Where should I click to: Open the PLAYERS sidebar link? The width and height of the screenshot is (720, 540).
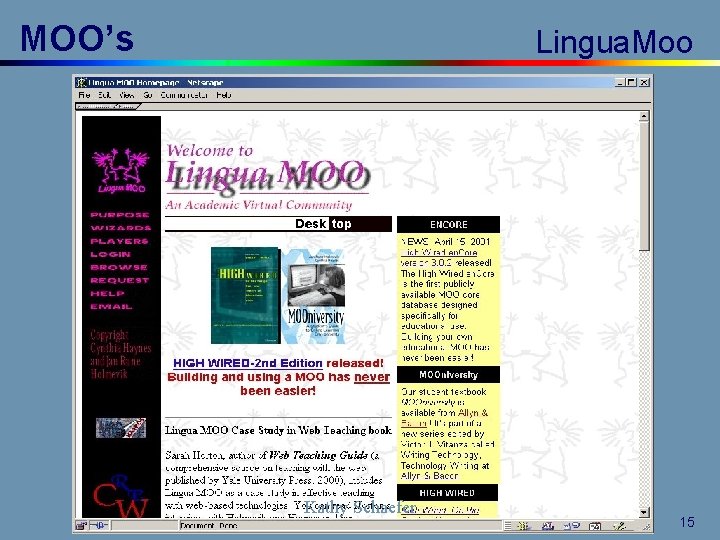point(119,241)
